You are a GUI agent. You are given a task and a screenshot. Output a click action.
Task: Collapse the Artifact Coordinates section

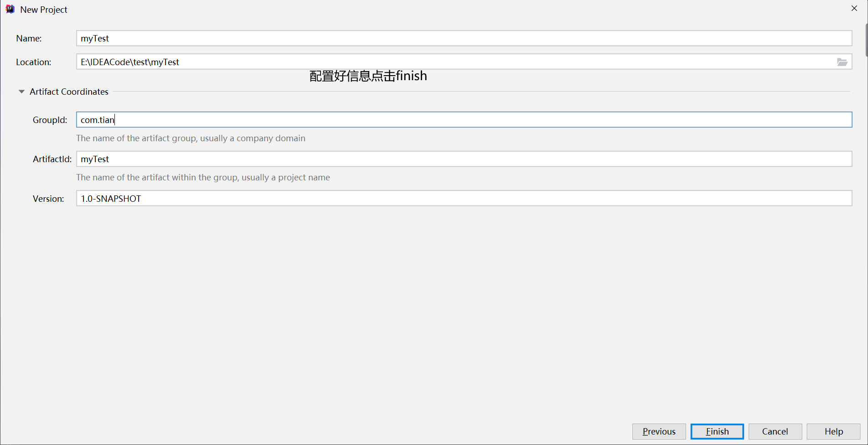(x=21, y=92)
